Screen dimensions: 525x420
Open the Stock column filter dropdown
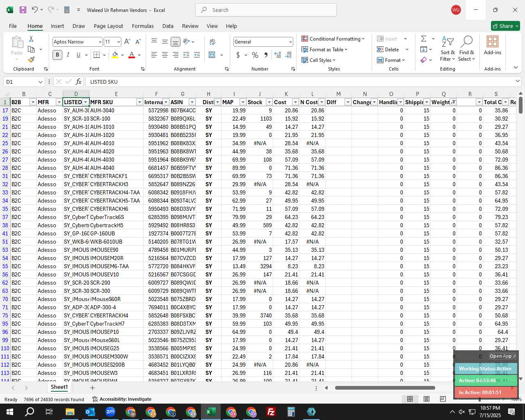(x=269, y=102)
